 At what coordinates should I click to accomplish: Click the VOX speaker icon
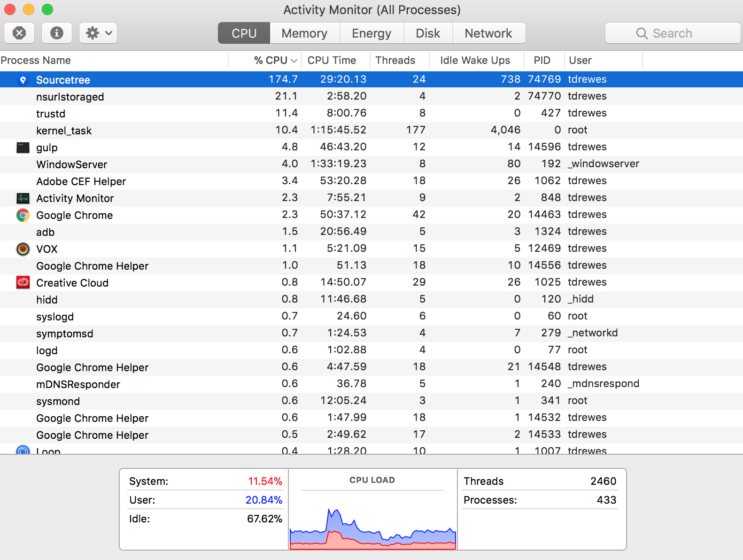(23, 249)
